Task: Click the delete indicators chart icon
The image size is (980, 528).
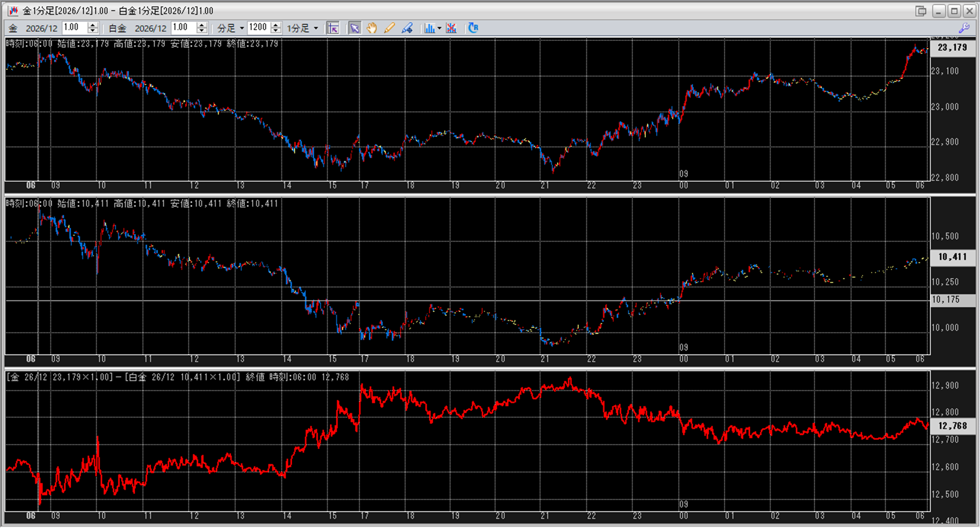Action: coord(451,28)
